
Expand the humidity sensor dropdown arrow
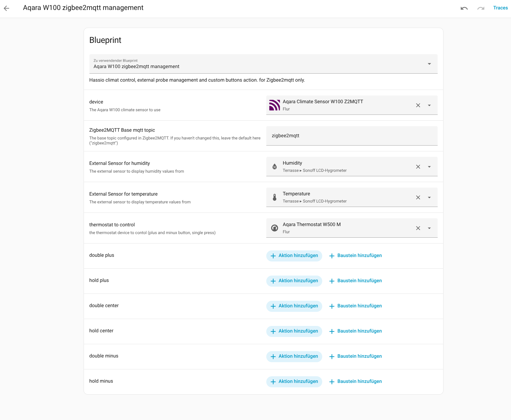point(429,167)
